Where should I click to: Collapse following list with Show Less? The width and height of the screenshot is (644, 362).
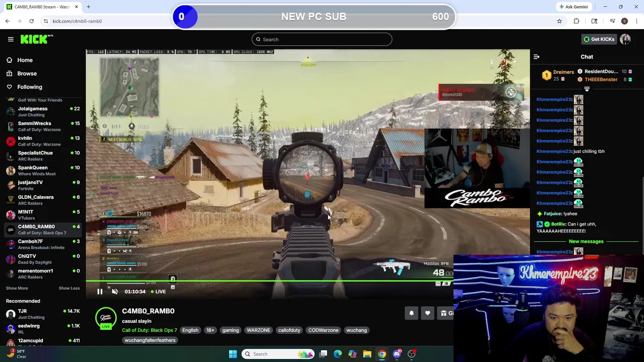click(x=69, y=288)
